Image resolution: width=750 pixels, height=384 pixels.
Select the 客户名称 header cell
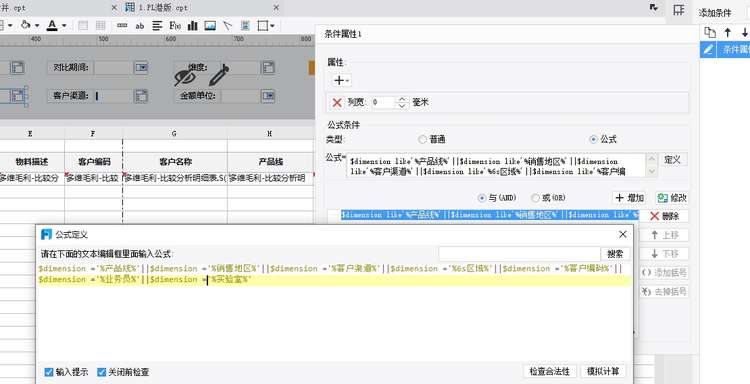point(175,162)
